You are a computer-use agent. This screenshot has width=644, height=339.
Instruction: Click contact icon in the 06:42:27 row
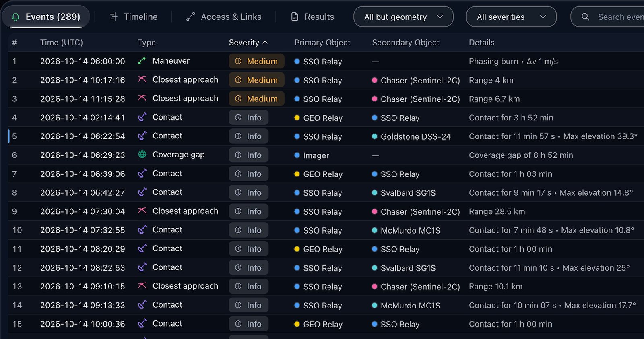point(142,192)
